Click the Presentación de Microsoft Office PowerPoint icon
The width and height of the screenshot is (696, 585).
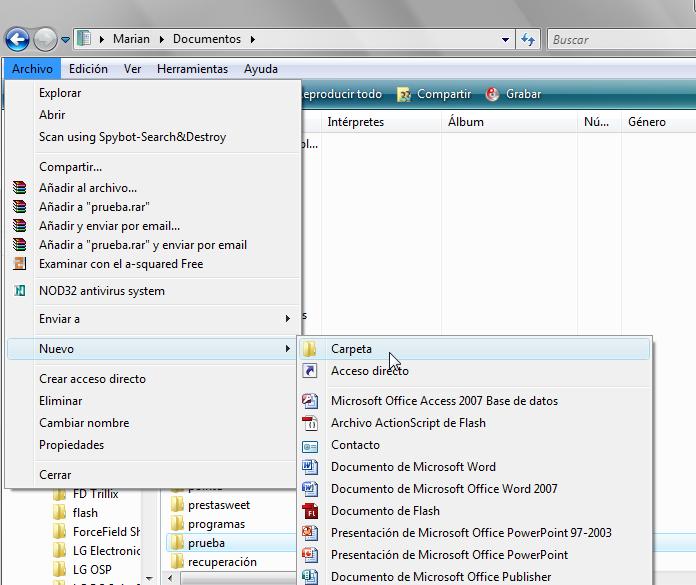(309, 555)
